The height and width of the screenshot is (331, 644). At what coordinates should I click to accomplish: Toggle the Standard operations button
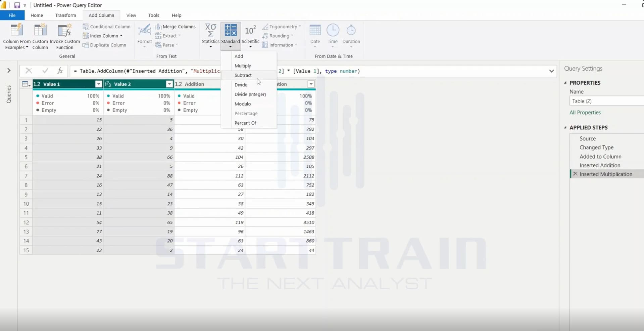click(x=231, y=36)
